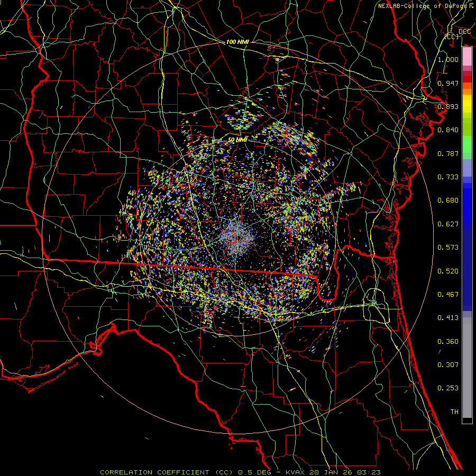Click the 0.307 legend value
This screenshot has height=476, width=476.
click(x=448, y=365)
